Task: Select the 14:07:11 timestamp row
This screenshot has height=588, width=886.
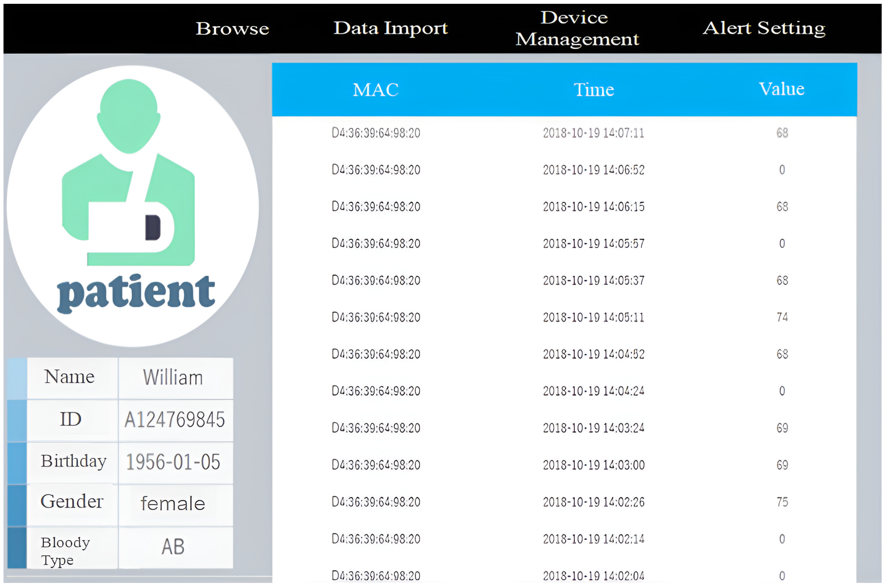Action: pos(593,133)
